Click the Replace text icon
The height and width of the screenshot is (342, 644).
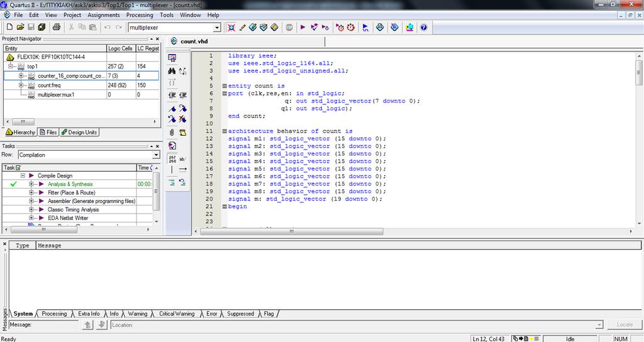(x=183, y=71)
